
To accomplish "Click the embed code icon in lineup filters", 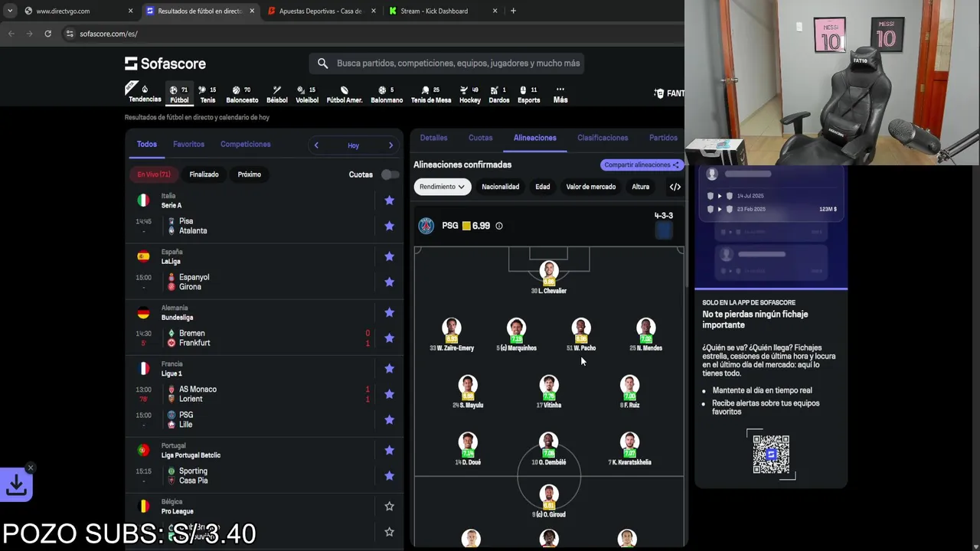I will click(675, 187).
